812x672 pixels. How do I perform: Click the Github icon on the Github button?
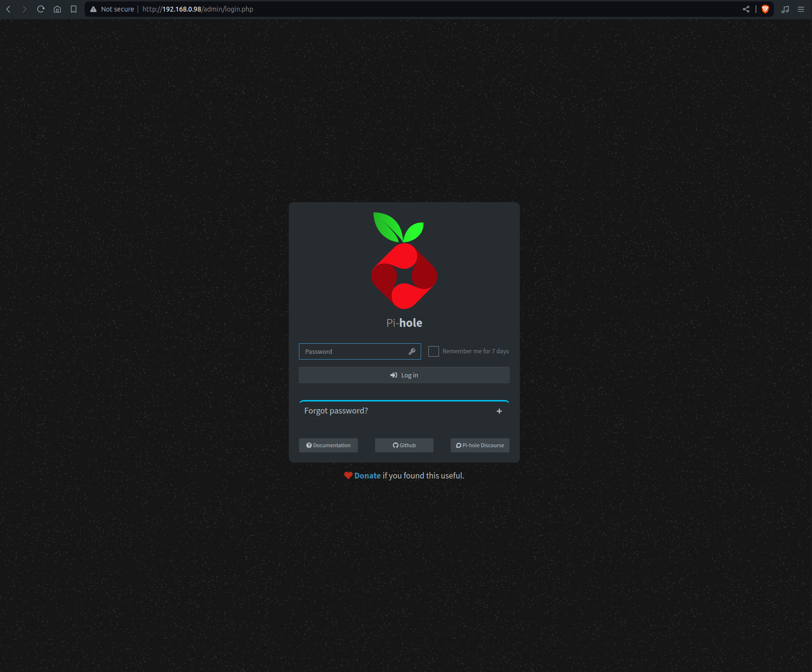[x=395, y=445]
